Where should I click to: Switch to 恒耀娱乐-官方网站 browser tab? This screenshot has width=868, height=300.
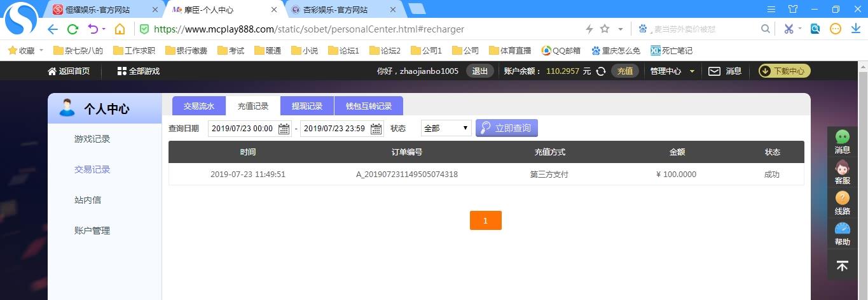pyautogui.click(x=105, y=10)
